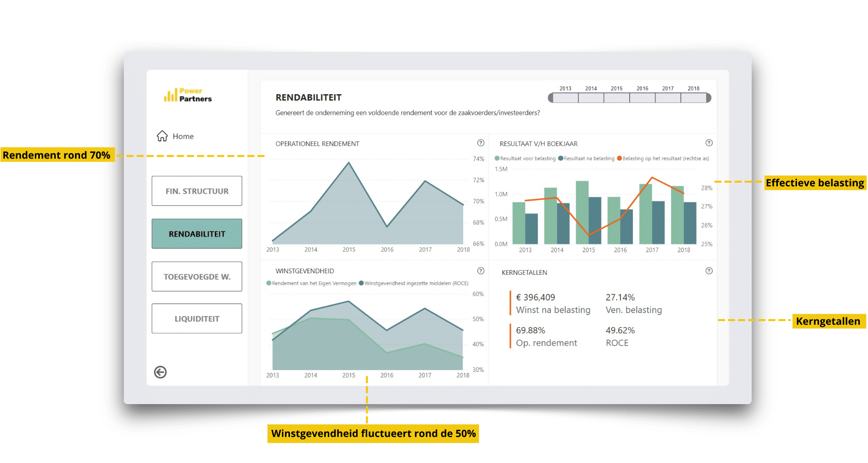This screenshot has height=463, width=868.
Task: Click the 2015 ROCE peak in Winstgevendheid chart
Action: tap(348, 301)
